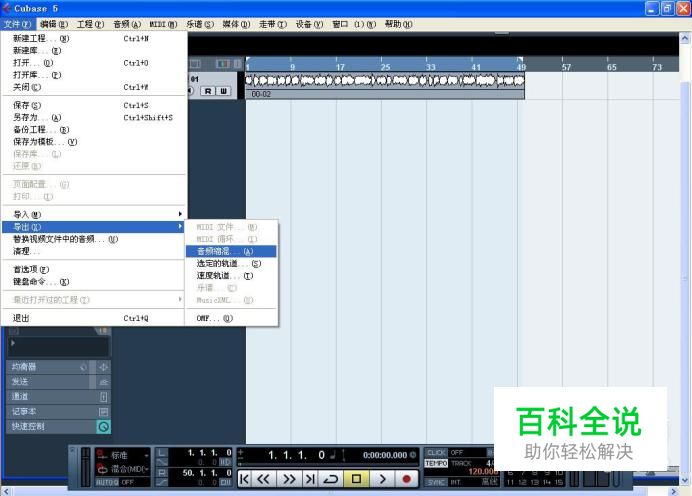Open the MIDI menu in menu bar
The image size is (692, 496).
[x=163, y=24]
